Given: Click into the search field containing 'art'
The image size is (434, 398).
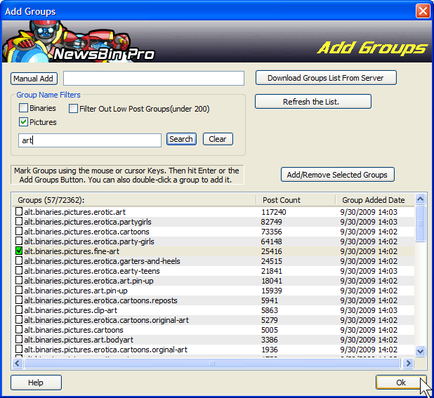Looking at the screenshot, I should 90,140.
